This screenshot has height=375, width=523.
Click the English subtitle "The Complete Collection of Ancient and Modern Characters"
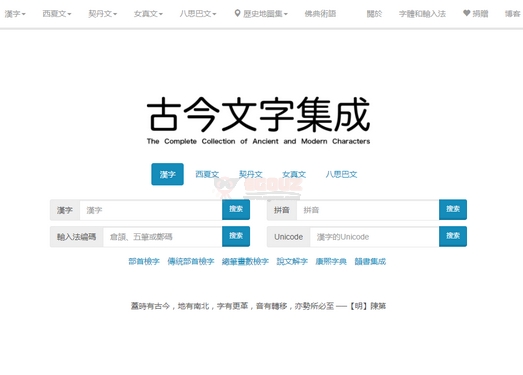258,141
